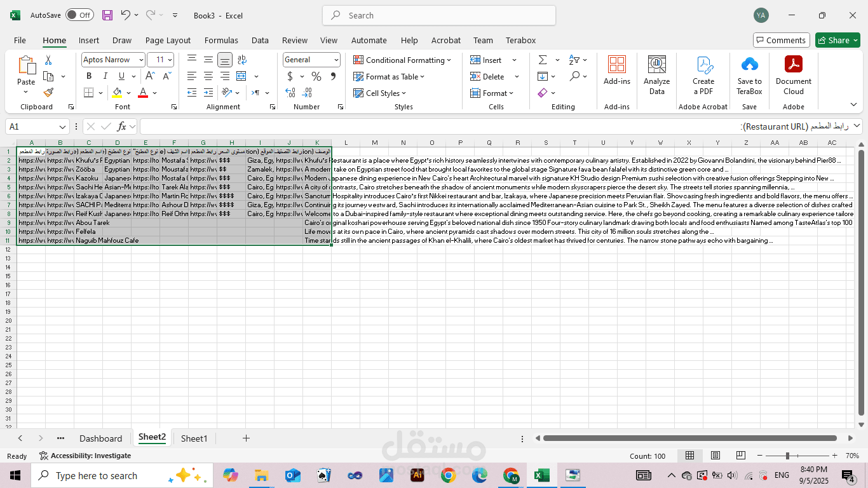Click Comma Style icon

tap(333, 76)
